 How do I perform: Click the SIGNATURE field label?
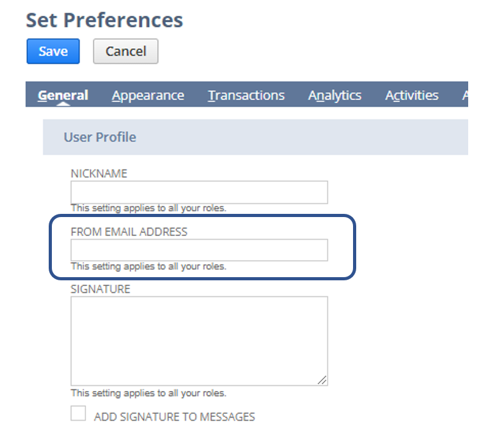[101, 289]
